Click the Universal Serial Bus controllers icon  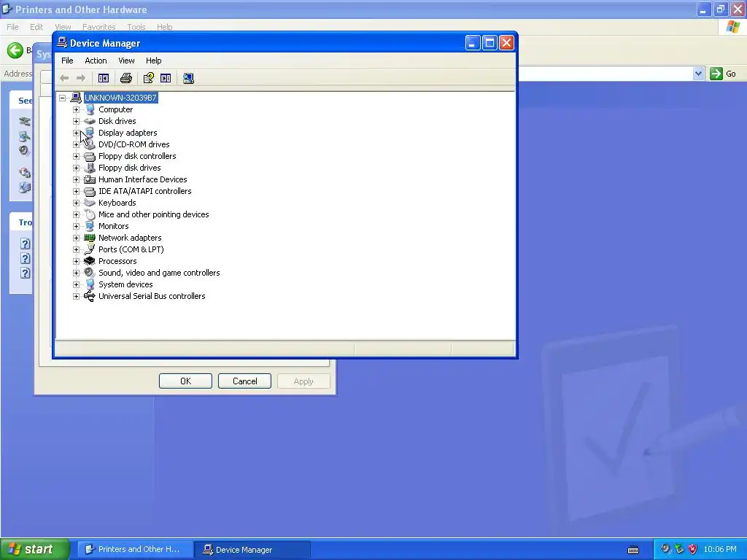coord(90,296)
